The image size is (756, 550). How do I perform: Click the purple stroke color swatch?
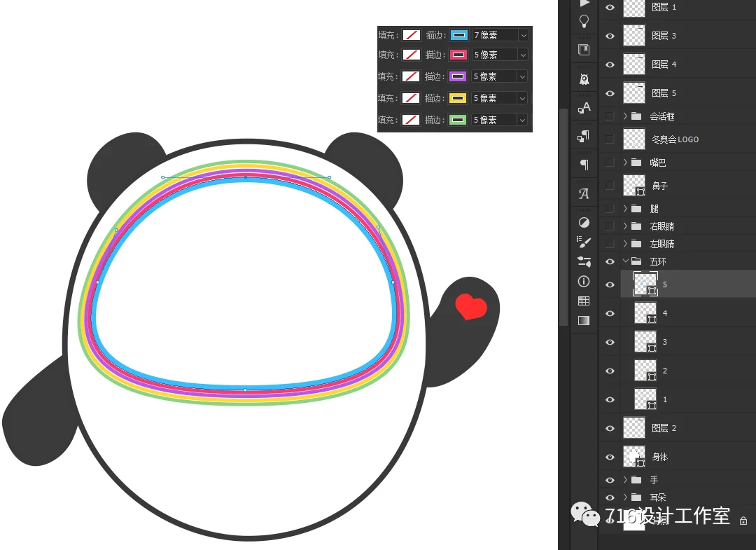tap(458, 76)
